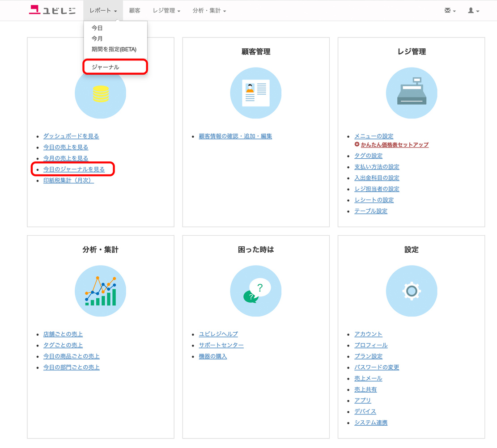Image resolution: width=497 pixels, height=448 pixels.
Task: Click the 困った時は card heading
Action: coord(256,249)
